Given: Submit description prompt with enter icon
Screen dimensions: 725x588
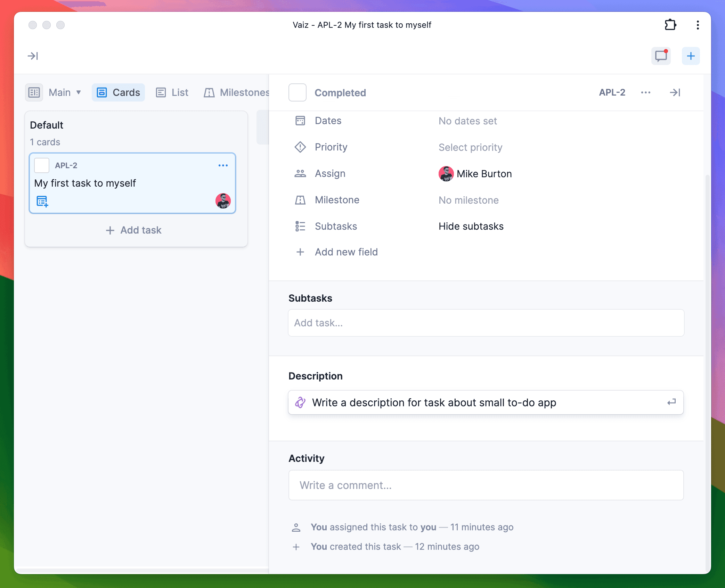Looking at the screenshot, I should [x=671, y=402].
